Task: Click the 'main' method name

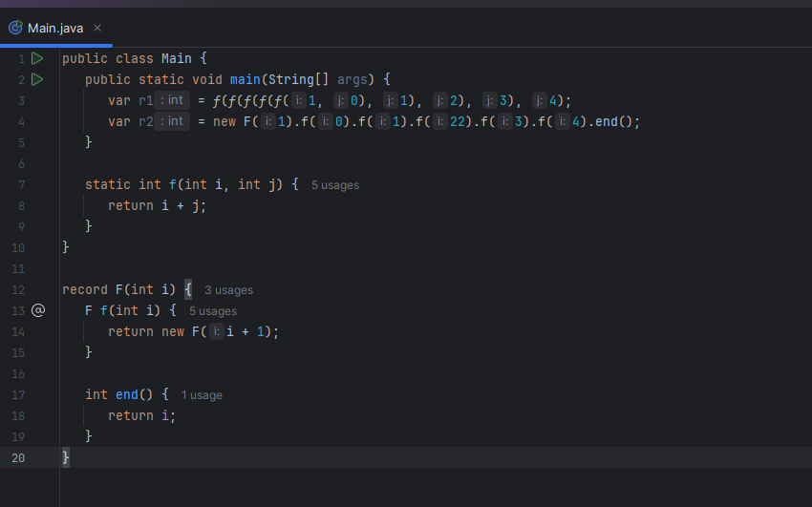Action: (x=245, y=79)
